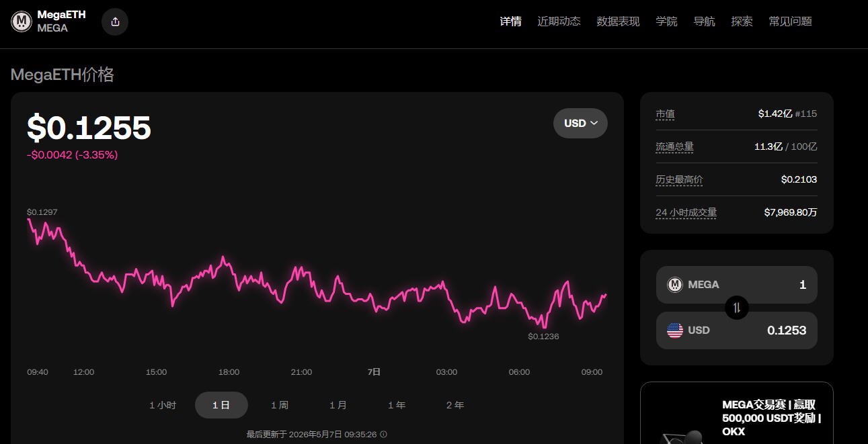Viewport: 868px width, 444px height.
Task: Click the $0.1255 current price
Action: pos(89,128)
